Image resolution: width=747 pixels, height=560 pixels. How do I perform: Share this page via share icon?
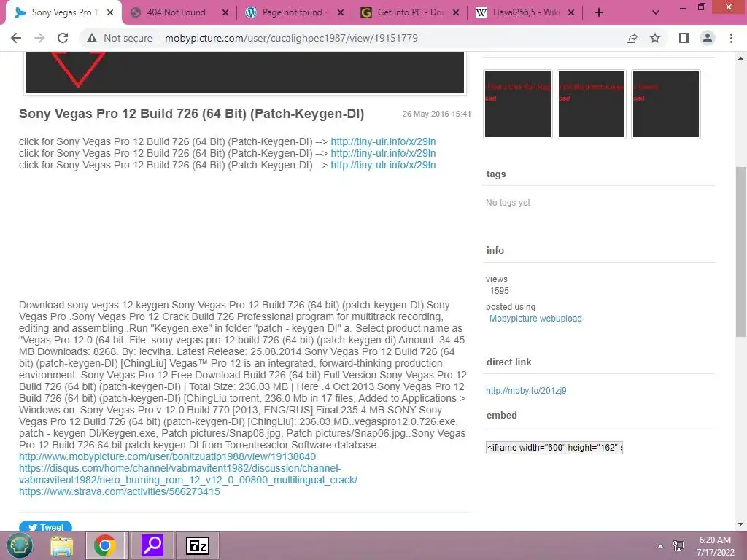click(x=632, y=38)
